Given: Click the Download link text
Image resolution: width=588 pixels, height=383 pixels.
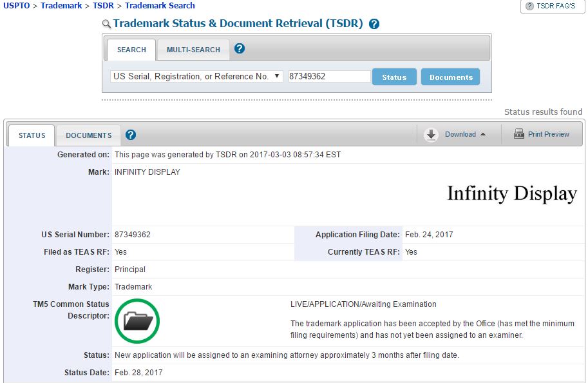Looking at the screenshot, I should 460,134.
